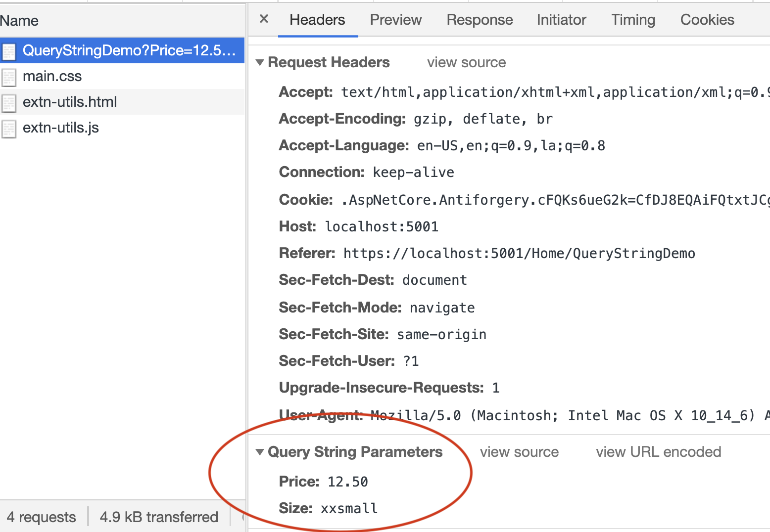The image size is (770, 532).
Task: Switch to the Preview tab
Action: pyautogui.click(x=395, y=20)
